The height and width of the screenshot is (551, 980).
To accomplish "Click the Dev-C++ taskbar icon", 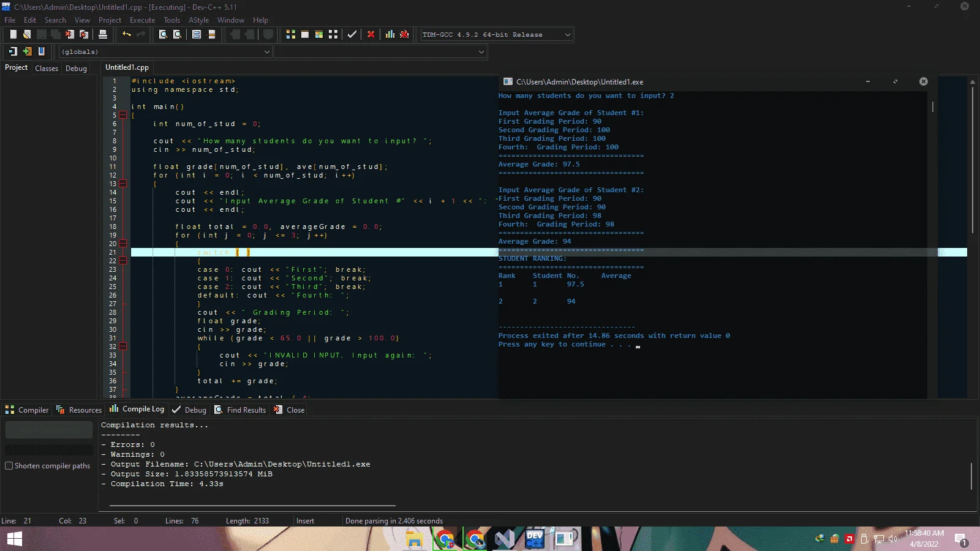I will pyautogui.click(x=535, y=539).
